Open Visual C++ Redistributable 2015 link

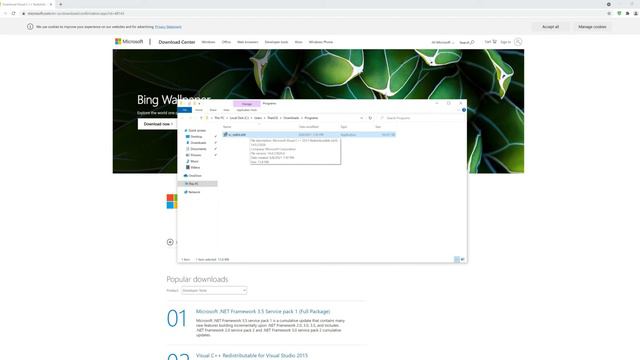pos(252,356)
